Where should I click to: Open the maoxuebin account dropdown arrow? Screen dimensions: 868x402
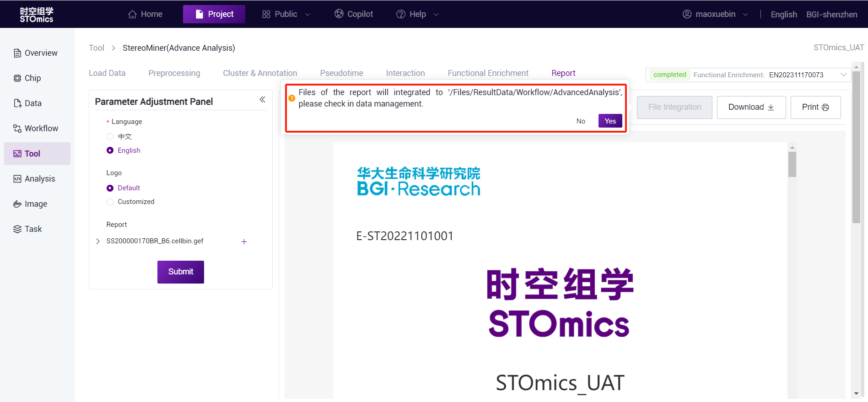(745, 15)
